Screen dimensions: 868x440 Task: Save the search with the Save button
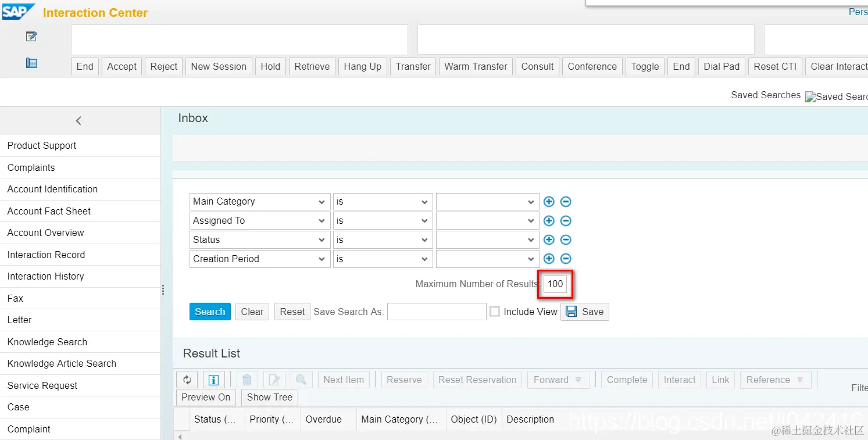coord(585,312)
